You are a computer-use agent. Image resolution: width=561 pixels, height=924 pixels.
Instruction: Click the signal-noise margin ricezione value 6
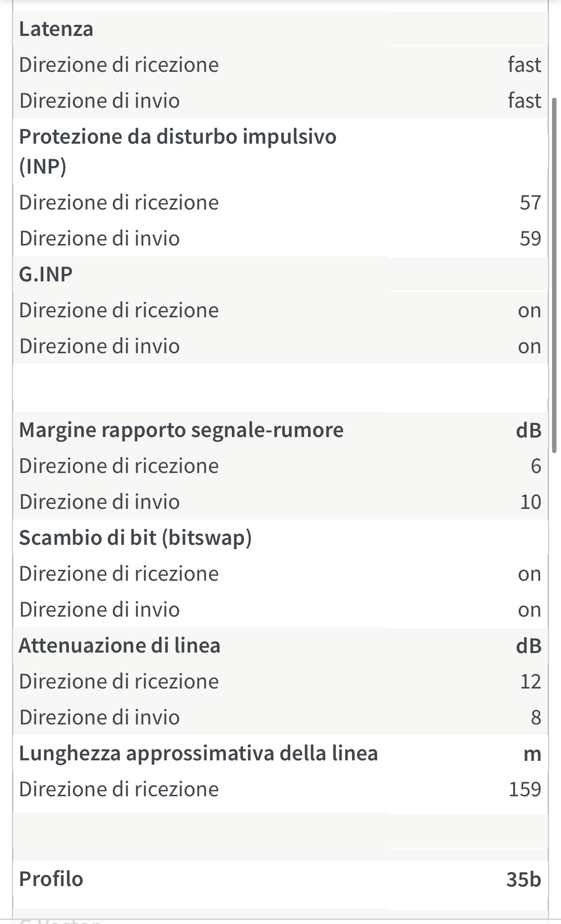[x=536, y=466]
